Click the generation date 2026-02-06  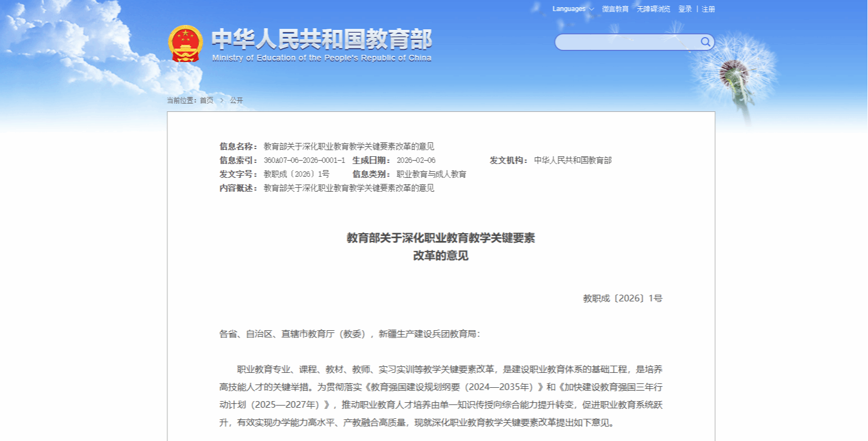416,160
